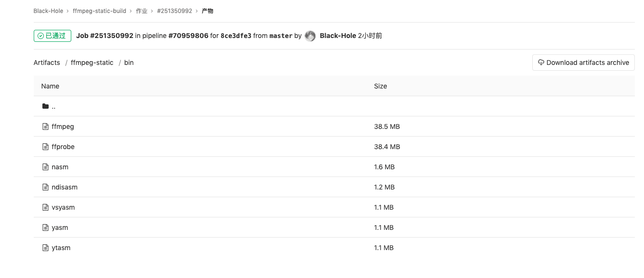Open the ffprobe file name link

pos(63,147)
